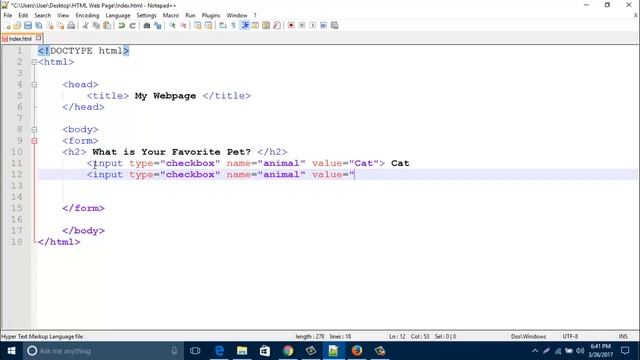Open File Explorer from taskbar
This screenshot has height=360, width=640.
[242, 351]
